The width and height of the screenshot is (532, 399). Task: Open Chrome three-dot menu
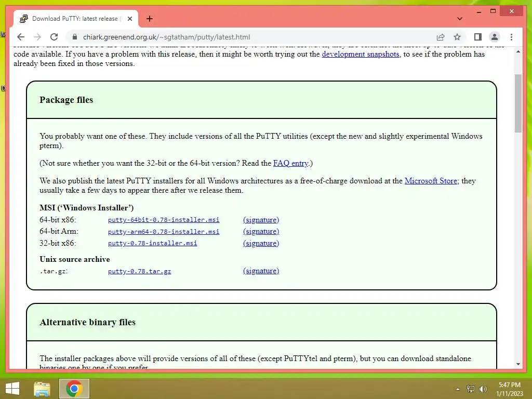click(x=511, y=37)
